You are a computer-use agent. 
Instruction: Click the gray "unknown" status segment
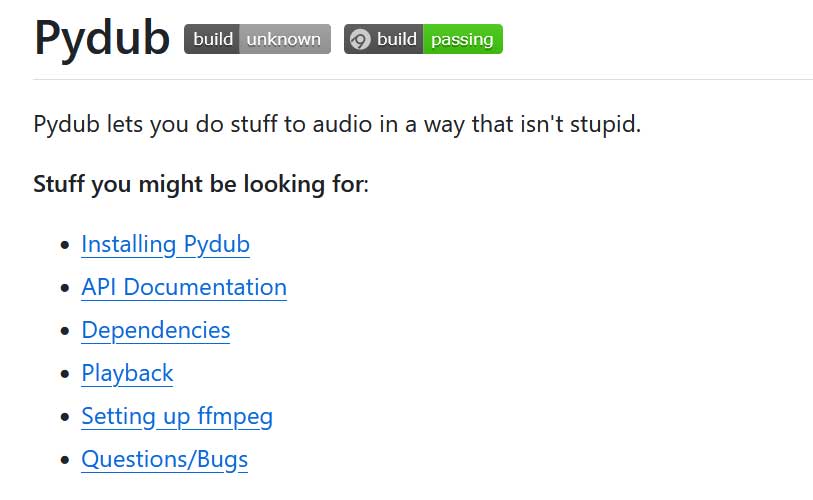pyautogui.click(x=284, y=39)
